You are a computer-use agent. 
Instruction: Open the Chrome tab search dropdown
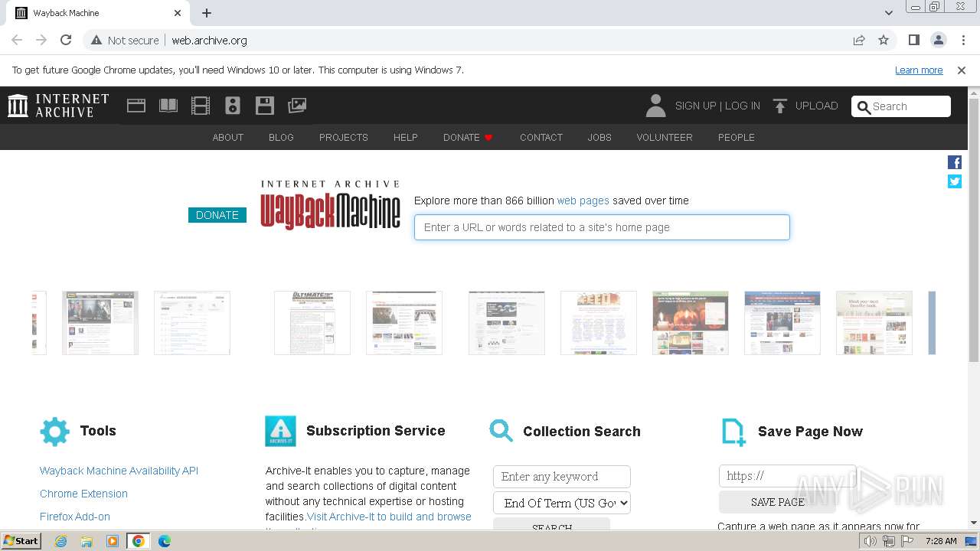tap(889, 13)
